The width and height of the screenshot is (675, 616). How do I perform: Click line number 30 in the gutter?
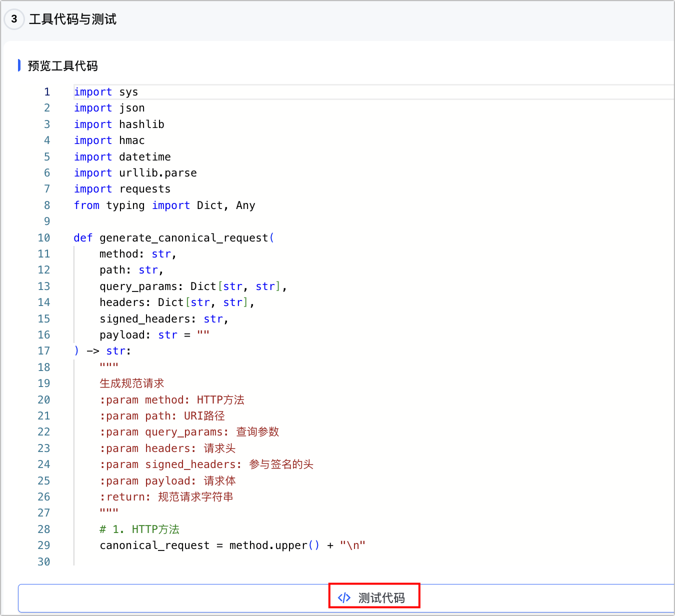(x=44, y=562)
